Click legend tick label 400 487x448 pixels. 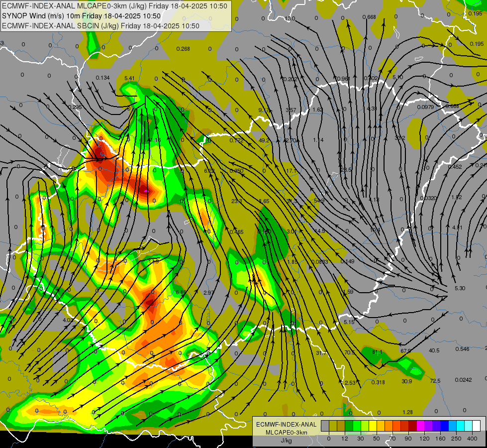pyautogui.click(x=472, y=439)
